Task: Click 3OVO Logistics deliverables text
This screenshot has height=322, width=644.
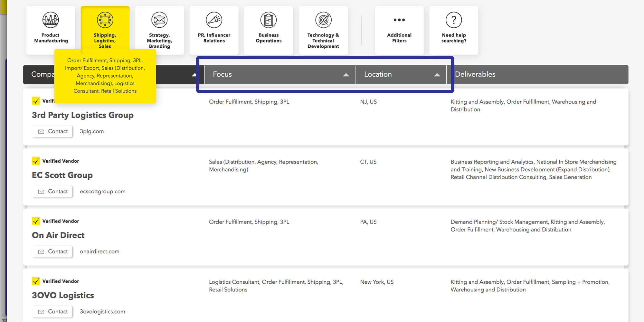Action: tap(530, 286)
